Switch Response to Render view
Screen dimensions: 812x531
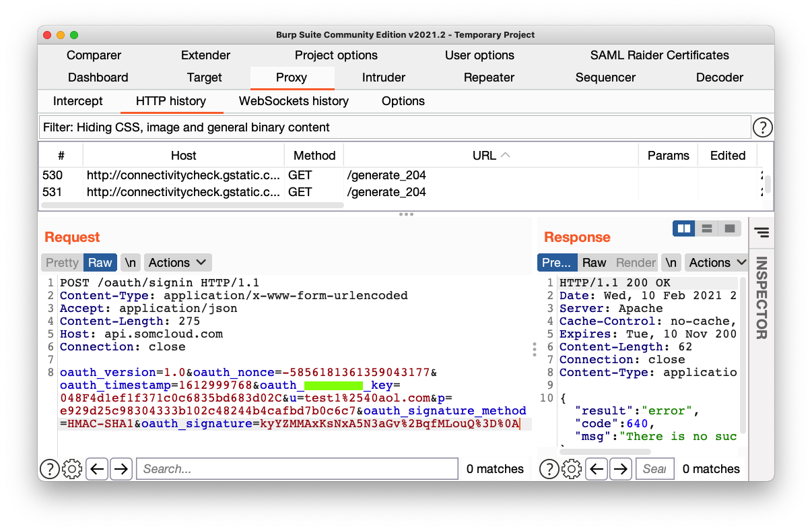click(x=636, y=263)
